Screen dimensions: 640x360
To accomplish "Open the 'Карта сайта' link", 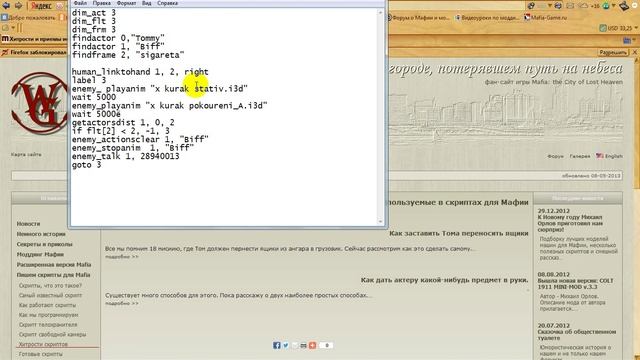I will click(26, 154).
